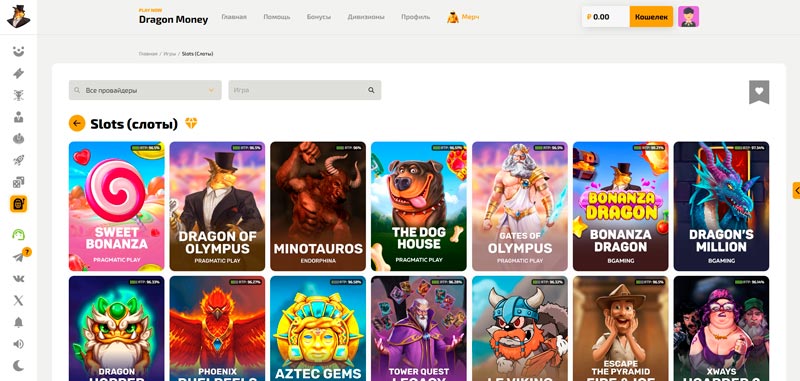This screenshot has width=800, height=381.
Task: Open the Все провайдеры dropdown
Action: [x=145, y=90]
